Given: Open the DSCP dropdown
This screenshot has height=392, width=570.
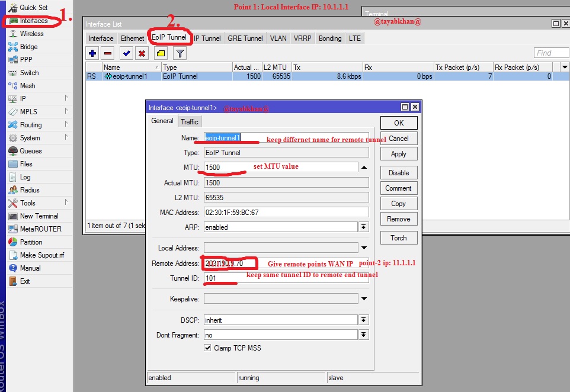Looking at the screenshot, I should tap(363, 320).
